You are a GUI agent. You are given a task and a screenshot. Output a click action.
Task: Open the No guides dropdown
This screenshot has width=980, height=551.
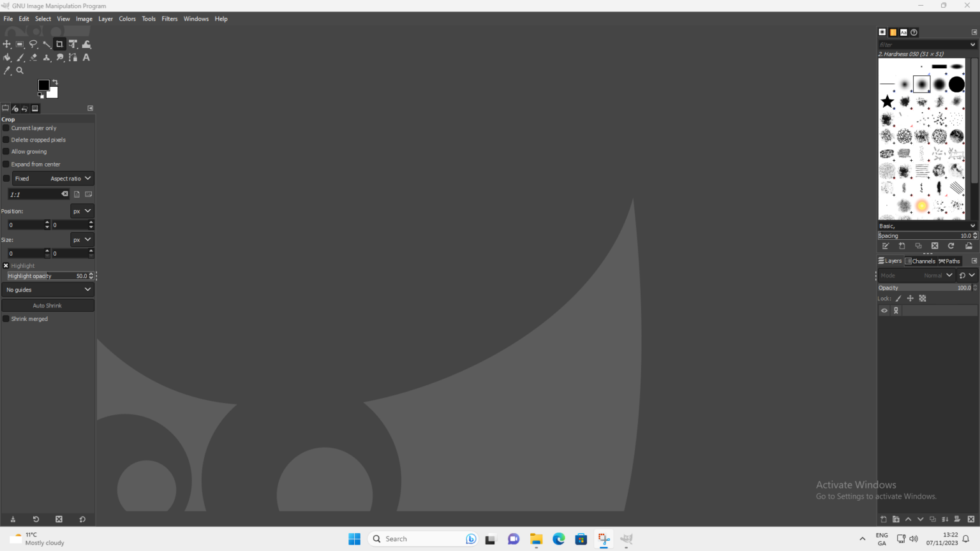[x=48, y=290]
